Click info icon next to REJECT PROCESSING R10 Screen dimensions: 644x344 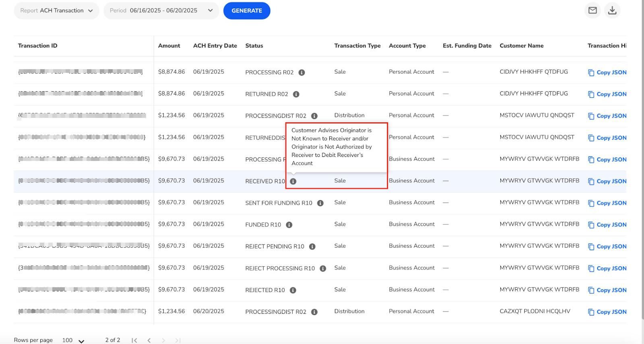pyautogui.click(x=322, y=268)
